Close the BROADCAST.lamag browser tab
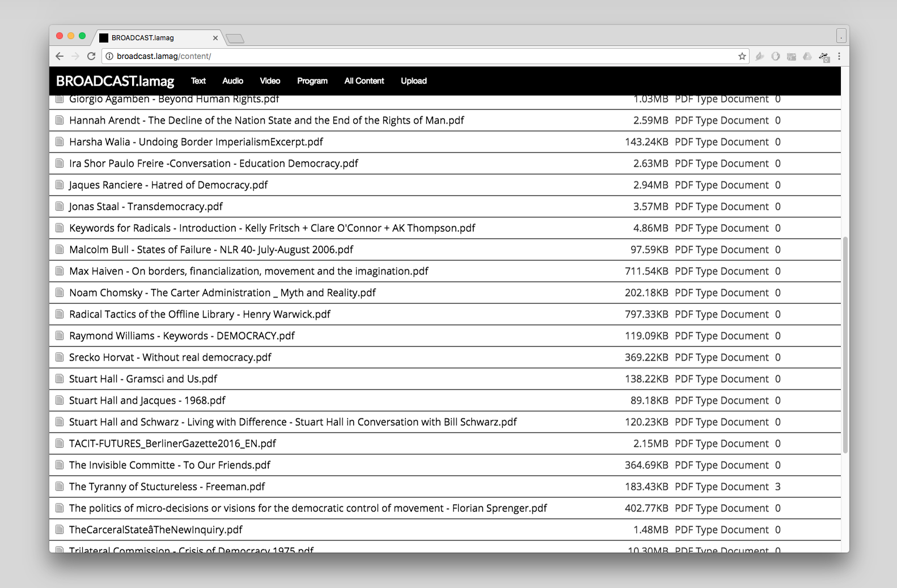 pyautogui.click(x=215, y=38)
